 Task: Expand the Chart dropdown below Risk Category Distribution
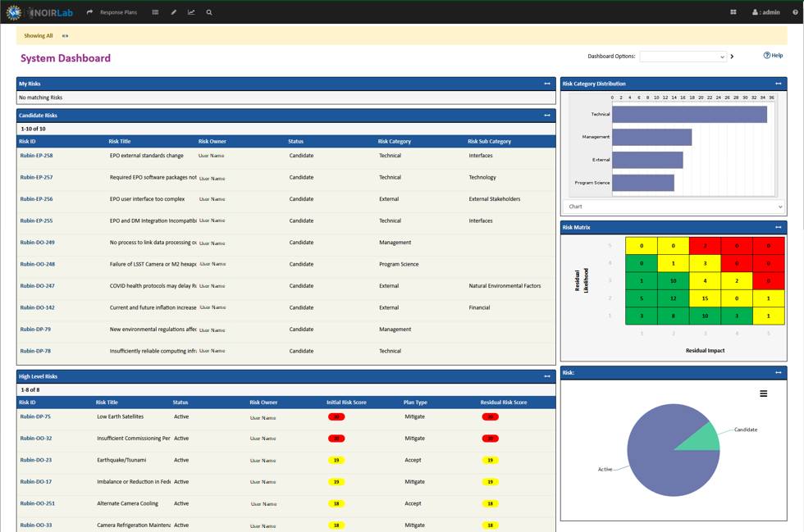tap(674, 206)
